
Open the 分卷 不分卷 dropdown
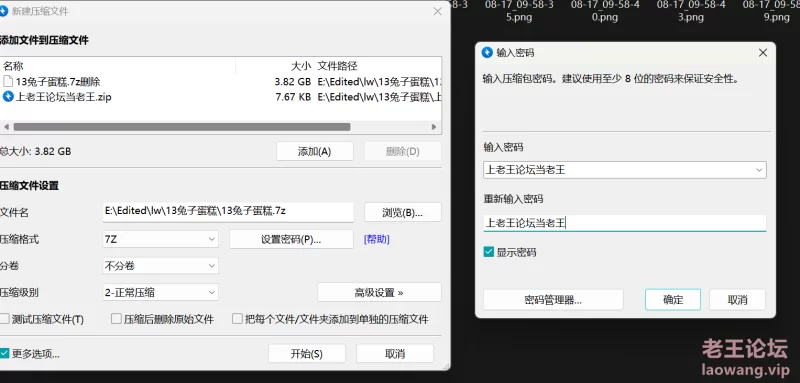[161, 266]
